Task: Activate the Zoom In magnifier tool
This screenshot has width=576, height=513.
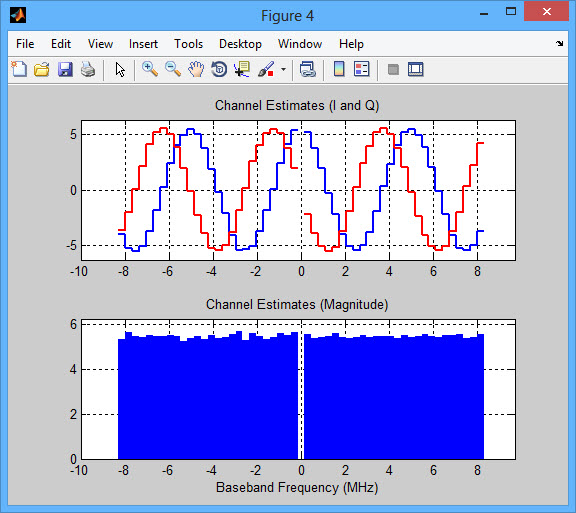Action: [150, 69]
